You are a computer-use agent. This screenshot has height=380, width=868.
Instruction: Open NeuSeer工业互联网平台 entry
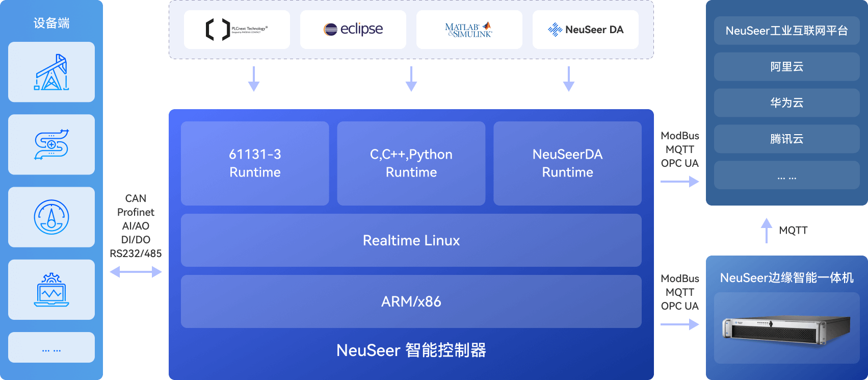pos(786,31)
